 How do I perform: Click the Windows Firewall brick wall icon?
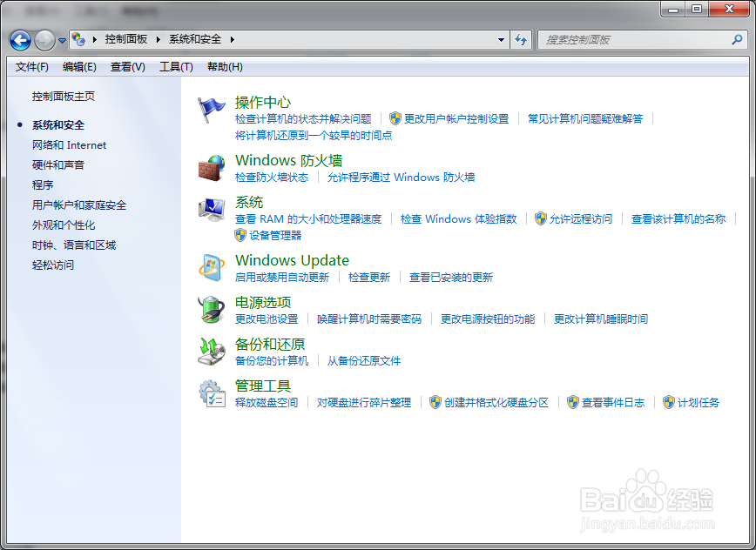(211, 168)
